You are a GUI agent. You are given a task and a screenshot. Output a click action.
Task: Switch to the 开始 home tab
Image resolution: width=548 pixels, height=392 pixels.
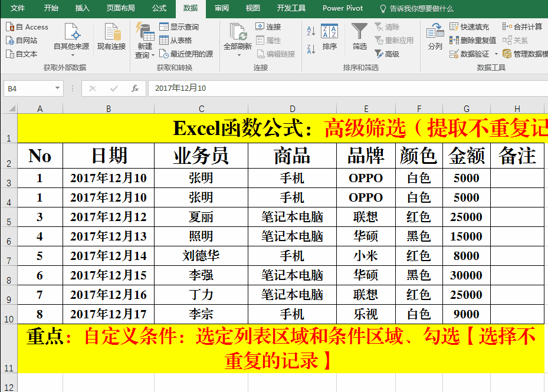(x=51, y=8)
